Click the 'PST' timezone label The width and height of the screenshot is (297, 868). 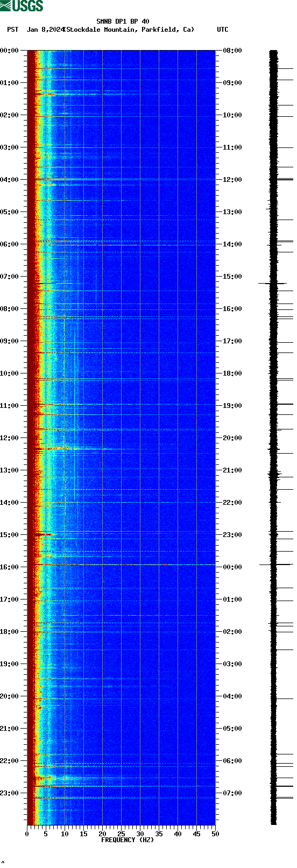[12, 30]
